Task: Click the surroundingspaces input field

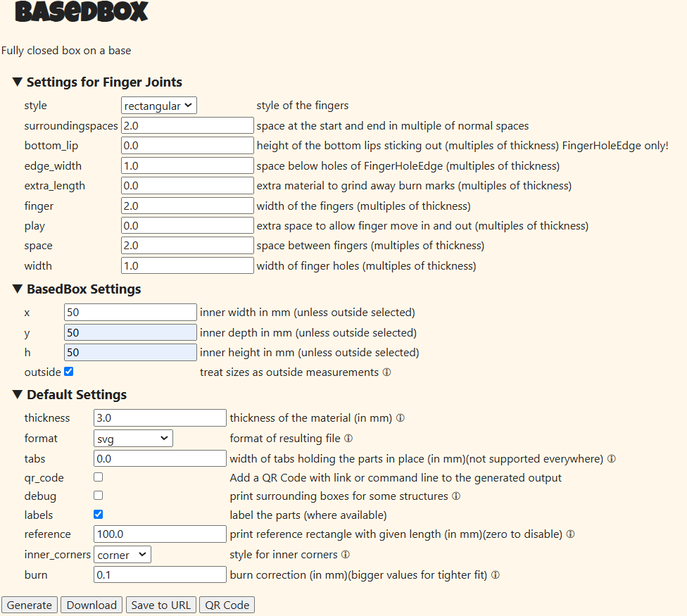Action: pos(187,126)
